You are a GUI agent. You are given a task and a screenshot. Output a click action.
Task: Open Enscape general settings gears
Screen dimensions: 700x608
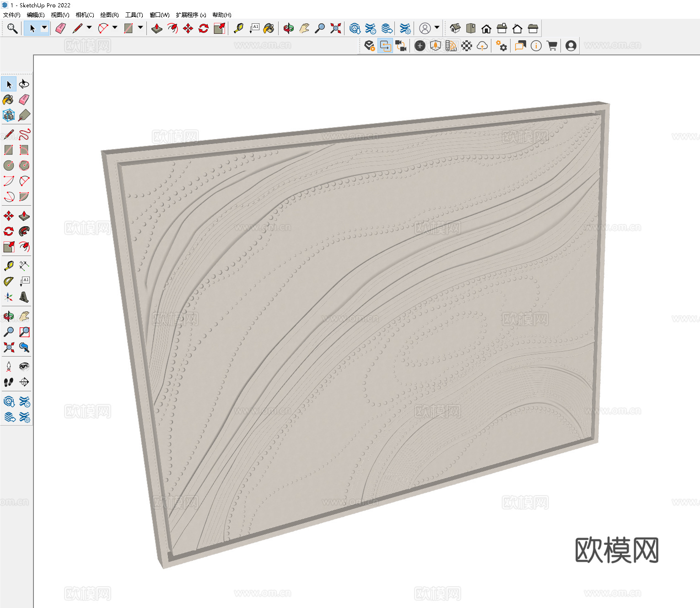click(501, 46)
